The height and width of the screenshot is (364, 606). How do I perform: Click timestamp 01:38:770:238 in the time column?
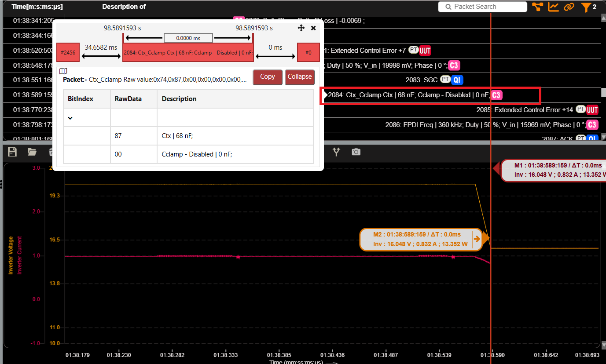pyautogui.click(x=33, y=110)
